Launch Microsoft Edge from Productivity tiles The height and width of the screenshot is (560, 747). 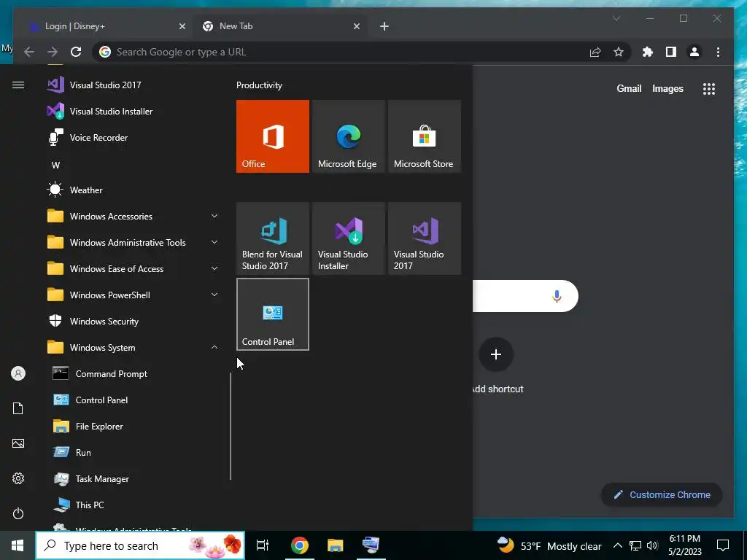tap(348, 136)
